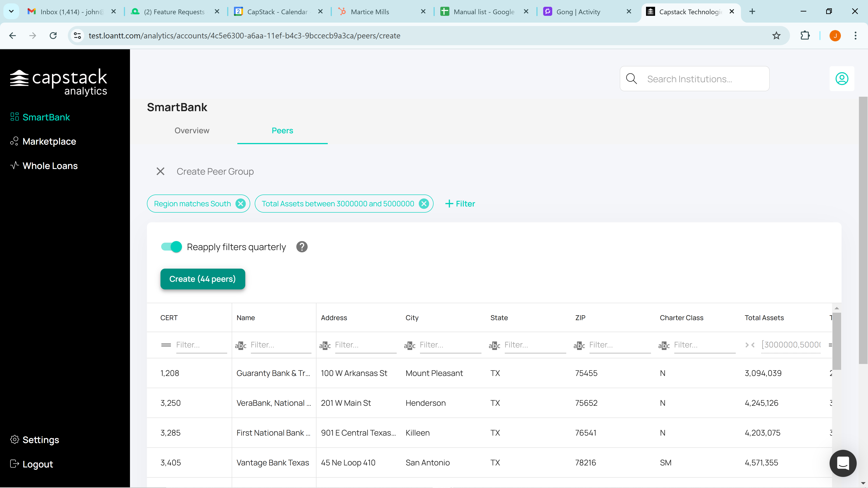Select the Guaranty Bank & Tr... row
This screenshot has height=488, width=868.
[489, 373]
